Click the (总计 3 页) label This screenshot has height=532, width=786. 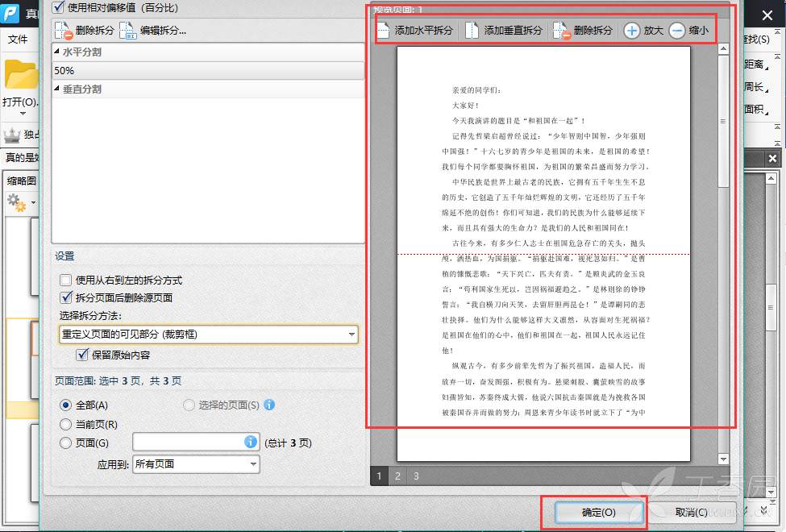coord(289,443)
